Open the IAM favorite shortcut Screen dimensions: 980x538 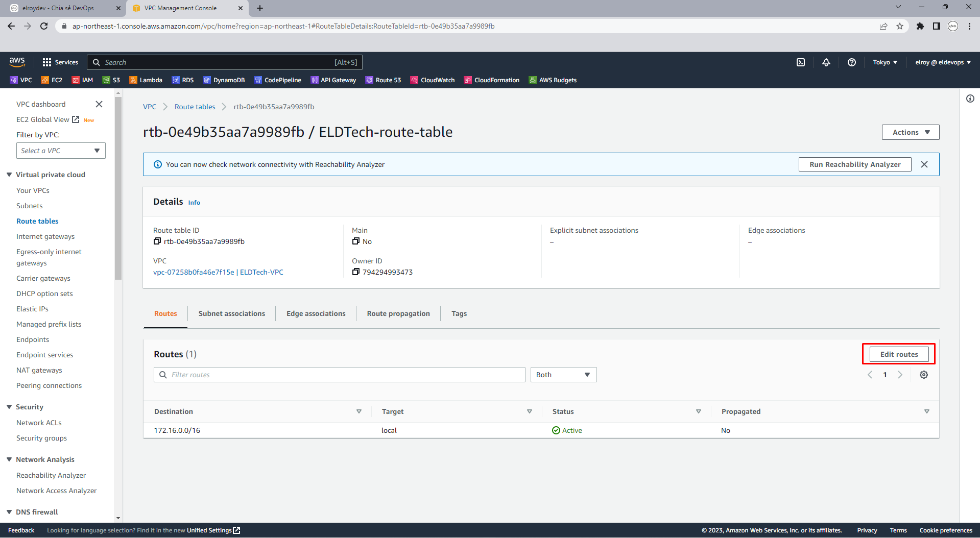[x=82, y=80]
